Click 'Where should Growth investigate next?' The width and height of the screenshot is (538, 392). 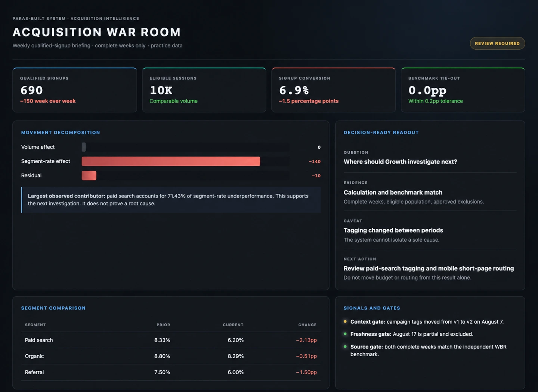pyautogui.click(x=400, y=162)
